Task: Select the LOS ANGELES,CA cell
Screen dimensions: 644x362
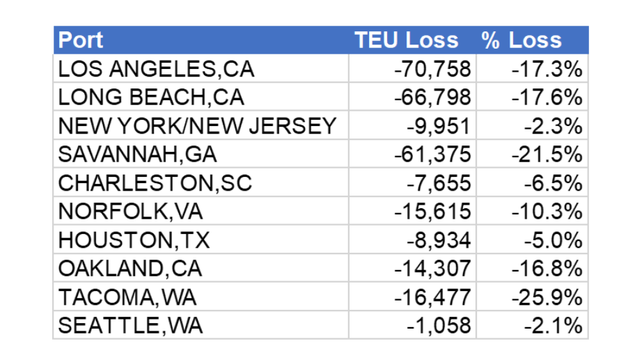Action: 156,69
